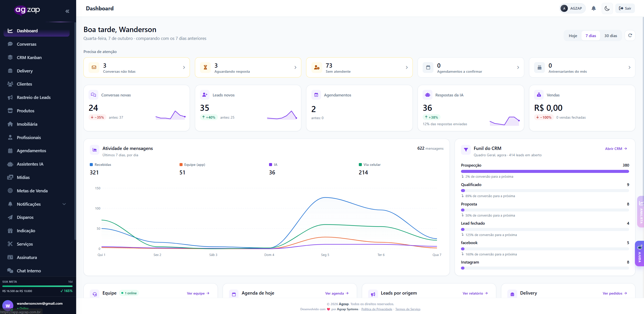Open the Ajuda side tab
The height and width of the screenshot is (314, 644).
639,254
